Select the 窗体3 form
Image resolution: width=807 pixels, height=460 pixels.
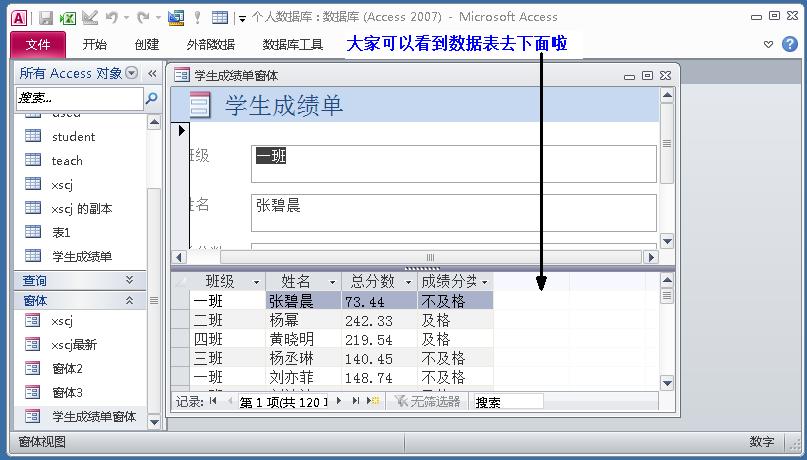pos(67,393)
